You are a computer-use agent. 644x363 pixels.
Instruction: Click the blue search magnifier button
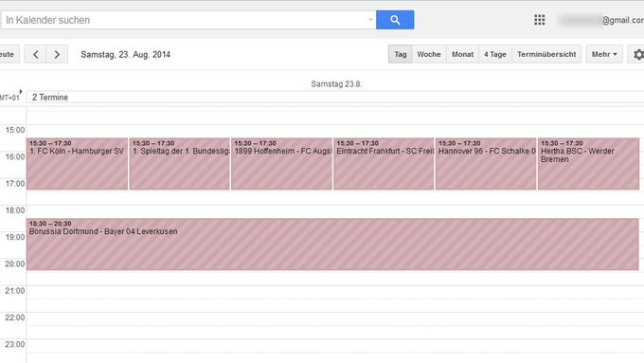[395, 20]
